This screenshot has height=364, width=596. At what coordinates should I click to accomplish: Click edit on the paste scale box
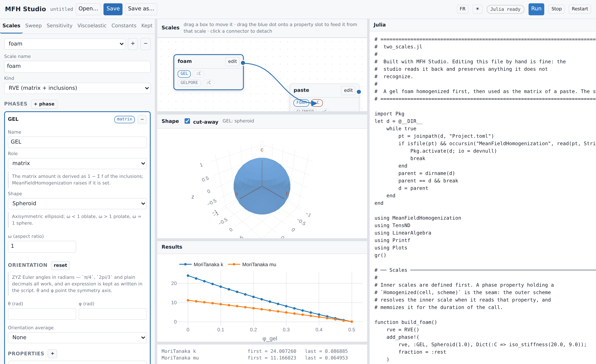pos(348,90)
